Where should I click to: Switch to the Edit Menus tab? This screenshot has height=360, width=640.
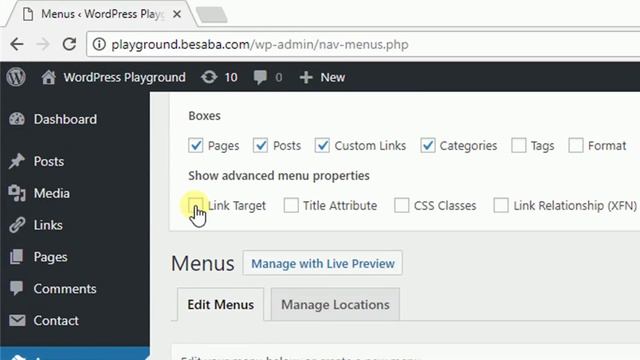click(220, 304)
